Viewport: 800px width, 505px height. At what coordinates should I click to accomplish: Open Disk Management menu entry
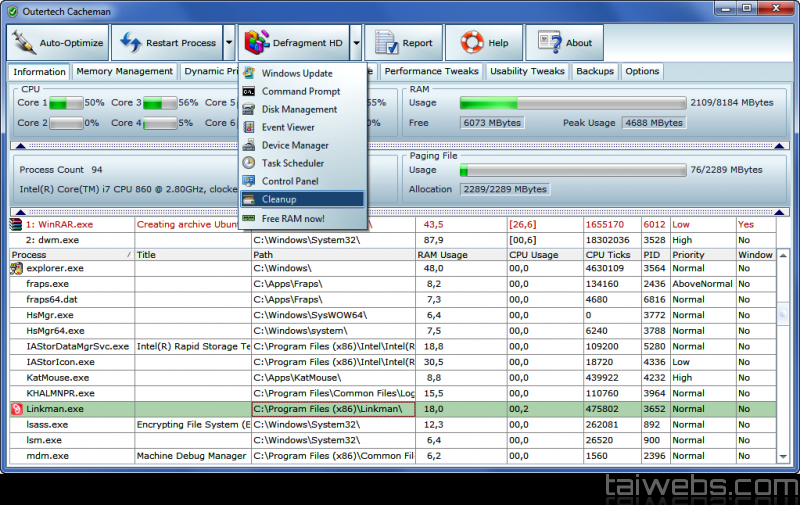(299, 110)
